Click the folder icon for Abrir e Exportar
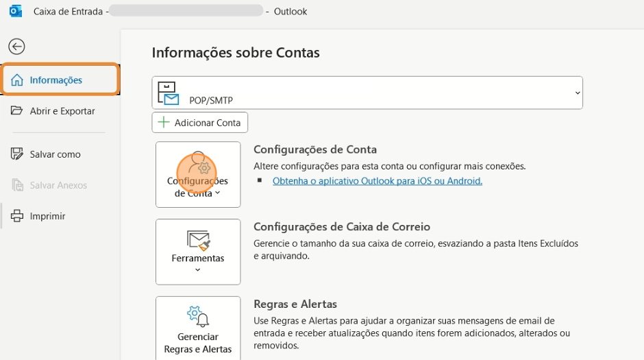The width and height of the screenshot is (644, 360). pos(17,111)
